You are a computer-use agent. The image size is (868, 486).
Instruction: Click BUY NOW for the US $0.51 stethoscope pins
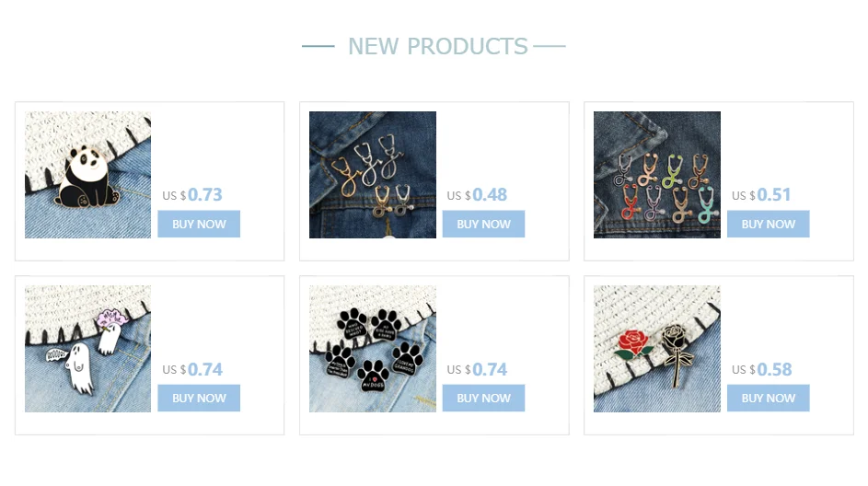tap(769, 225)
